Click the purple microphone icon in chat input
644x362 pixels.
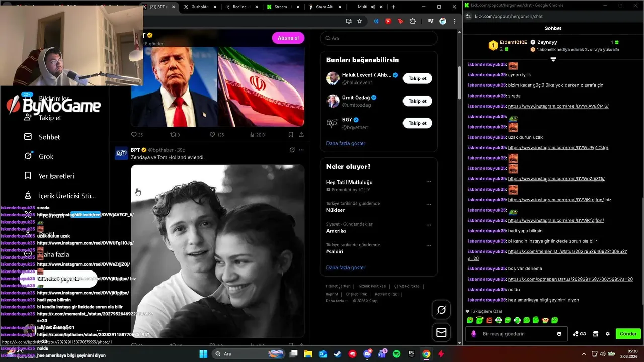[x=473, y=334]
